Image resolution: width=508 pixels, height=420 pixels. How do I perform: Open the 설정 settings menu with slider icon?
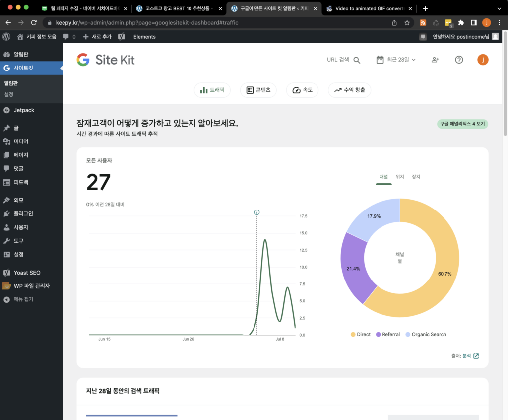click(x=31, y=255)
